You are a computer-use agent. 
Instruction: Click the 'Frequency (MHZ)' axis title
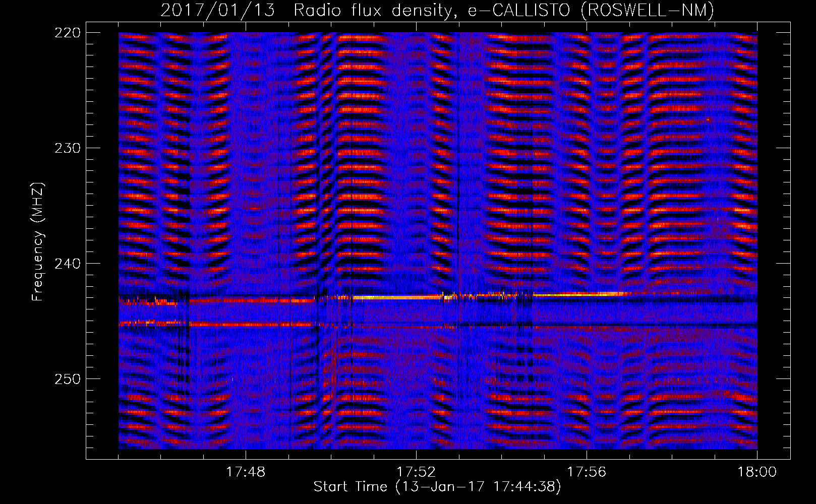(38, 241)
